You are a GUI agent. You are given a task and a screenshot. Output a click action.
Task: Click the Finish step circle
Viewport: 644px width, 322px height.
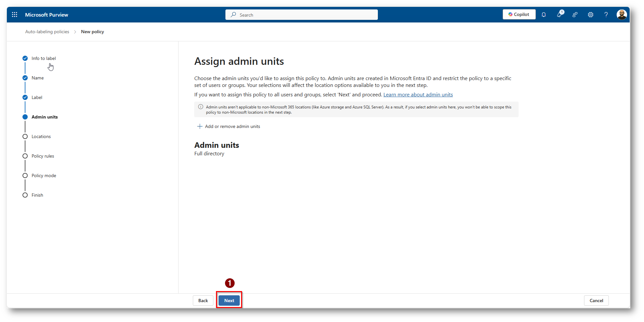coord(25,195)
